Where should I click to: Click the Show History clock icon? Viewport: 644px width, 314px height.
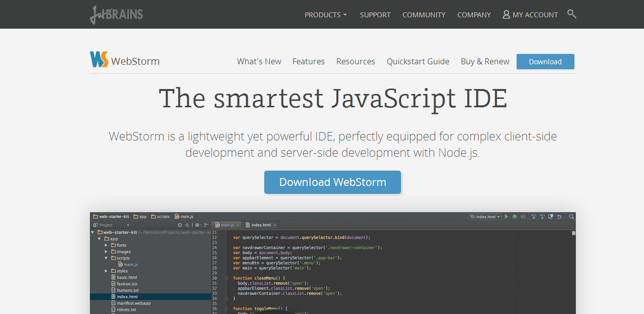[551, 216]
